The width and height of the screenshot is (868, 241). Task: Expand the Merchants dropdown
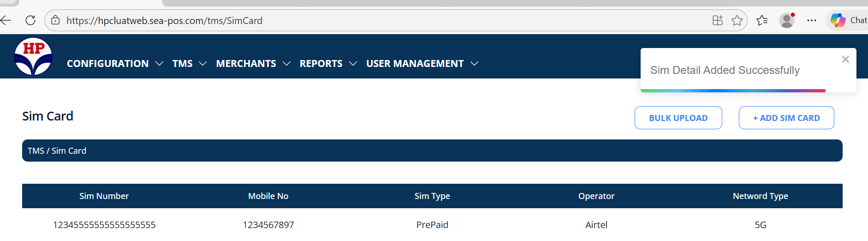[253, 63]
